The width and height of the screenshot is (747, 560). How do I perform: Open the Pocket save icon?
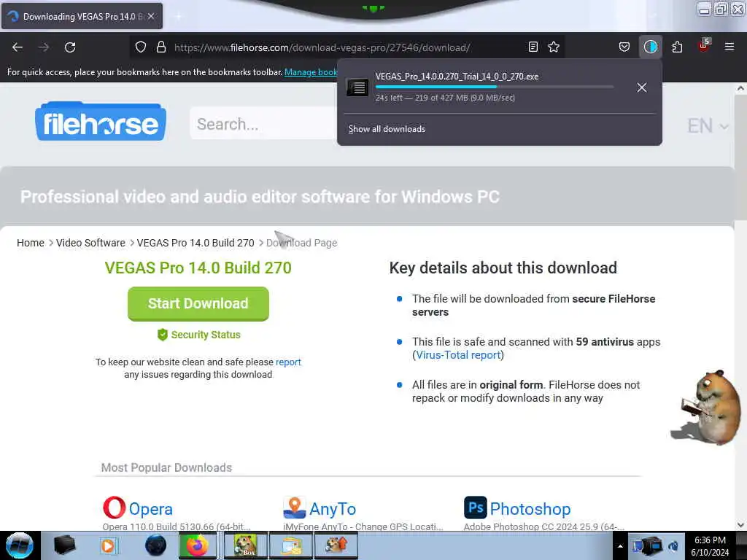pyautogui.click(x=624, y=47)
